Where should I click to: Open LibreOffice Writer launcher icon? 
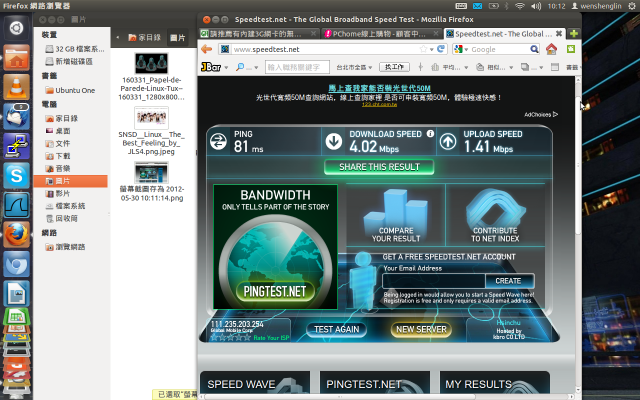click(x=16, y=293)
